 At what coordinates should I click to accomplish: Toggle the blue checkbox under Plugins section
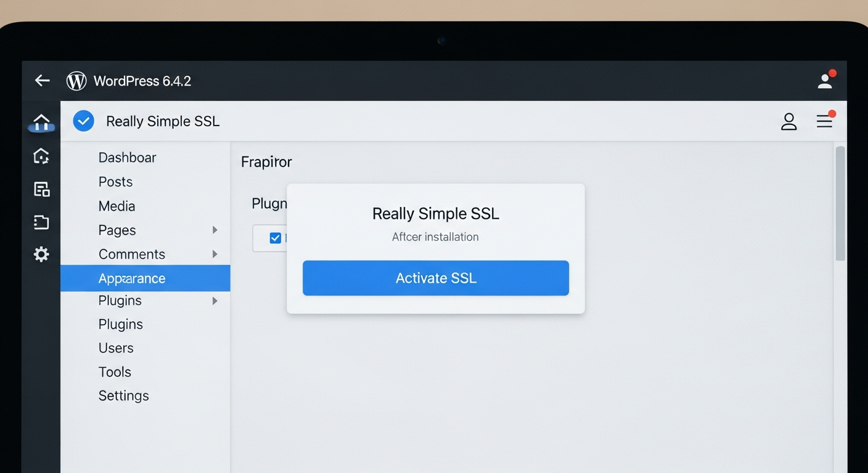[276, 238]
